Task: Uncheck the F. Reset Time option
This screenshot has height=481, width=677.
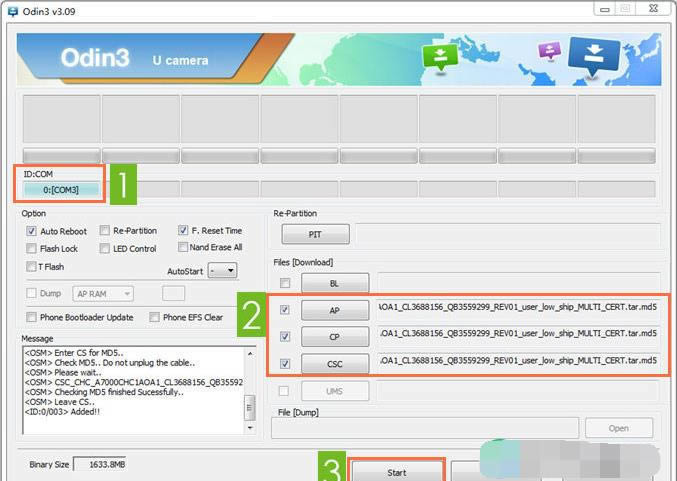Action: (x=183, y=230)
